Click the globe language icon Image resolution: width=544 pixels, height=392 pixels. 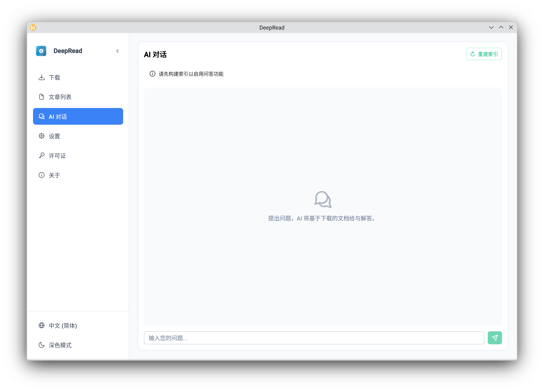pyautogui.click(x=42, y=325)
